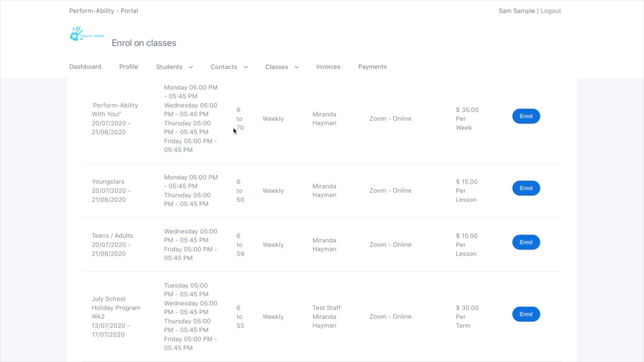Enrol in 'Perform-Ability With You!' class
This screenshot has height=362, width=644.
(x=526, y=116)
